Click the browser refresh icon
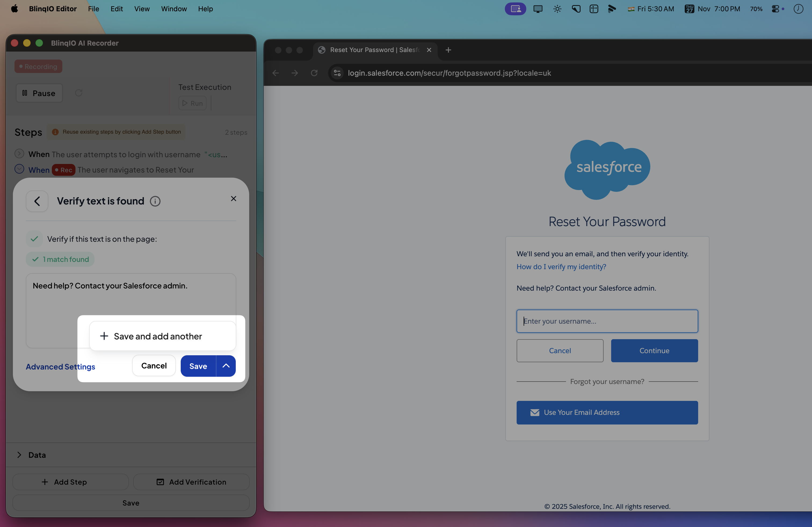This screenshot has width=812, height=527. point(314,73)
